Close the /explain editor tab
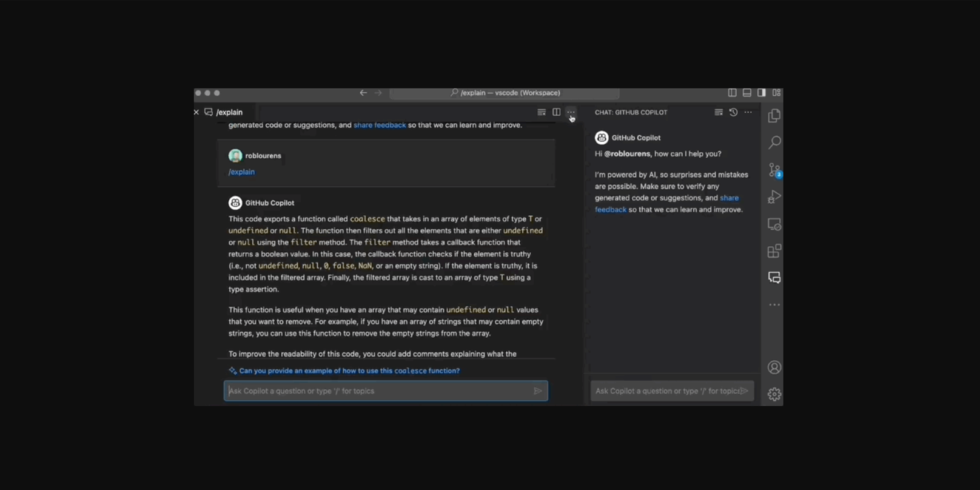The height and width of the screenshot is (490, 980). tap(196, 112)
